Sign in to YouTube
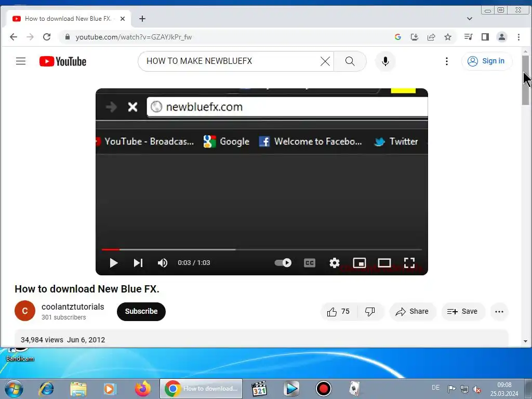 coord(486,61)
